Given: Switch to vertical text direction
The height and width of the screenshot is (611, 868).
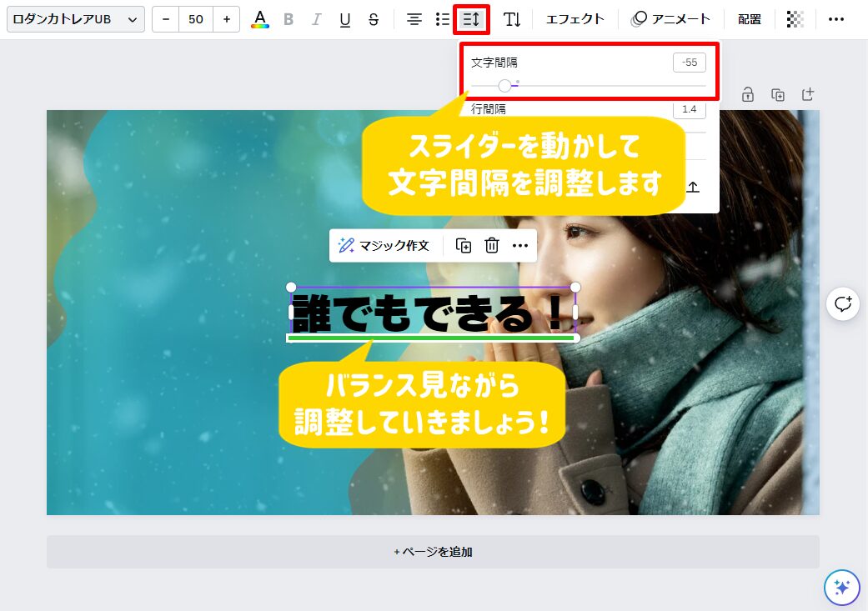Looking at the screenshot, I should tap(511, 19).
